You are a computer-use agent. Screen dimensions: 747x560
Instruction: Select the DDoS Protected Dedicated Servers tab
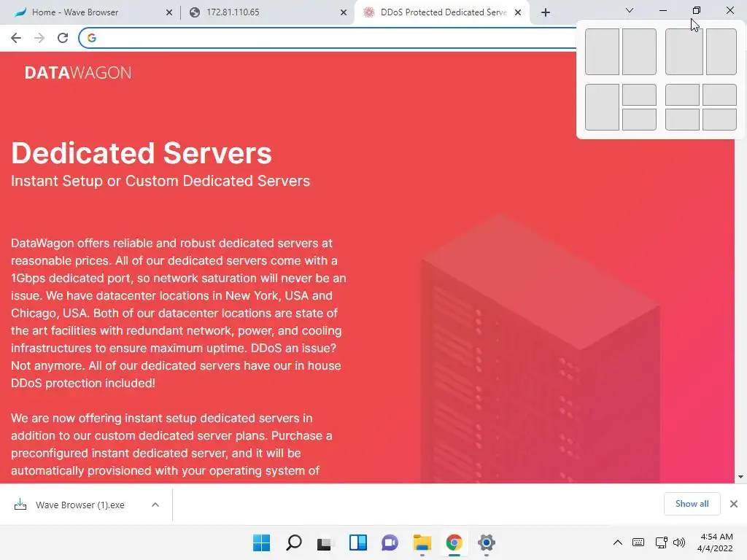click(x=441, y=12)
